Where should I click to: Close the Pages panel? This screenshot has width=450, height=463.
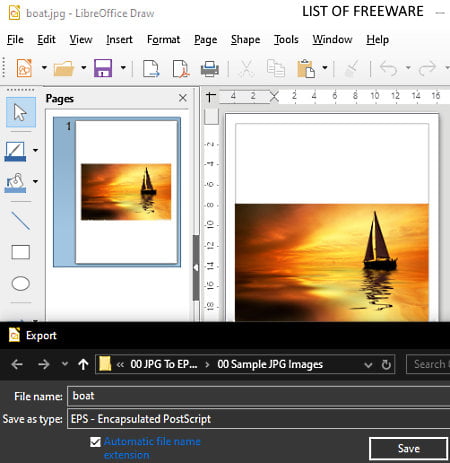click(183, 98)
